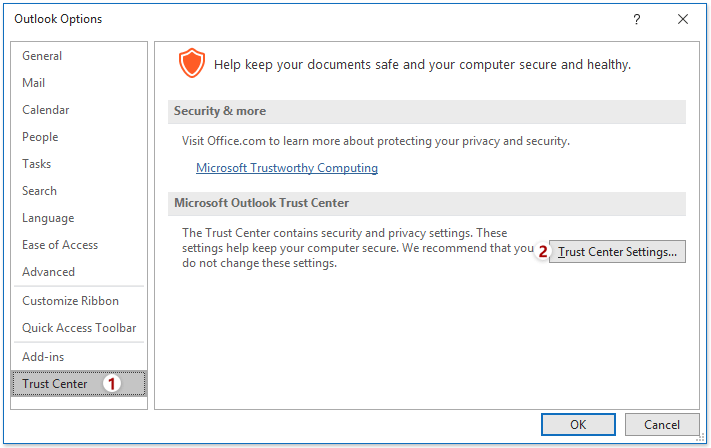Select the Mail options category

tap(34, 83)
